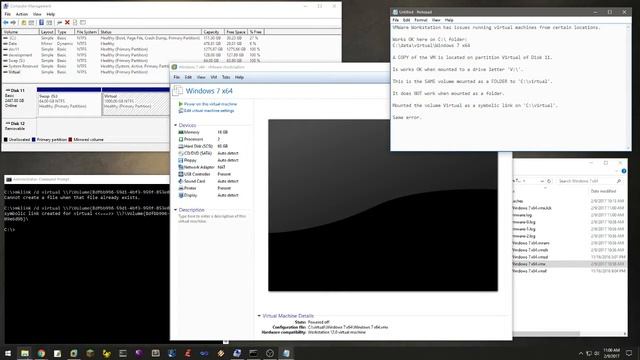Open Edit menu in Notepad
640x360 pixels.
(406, 20)
